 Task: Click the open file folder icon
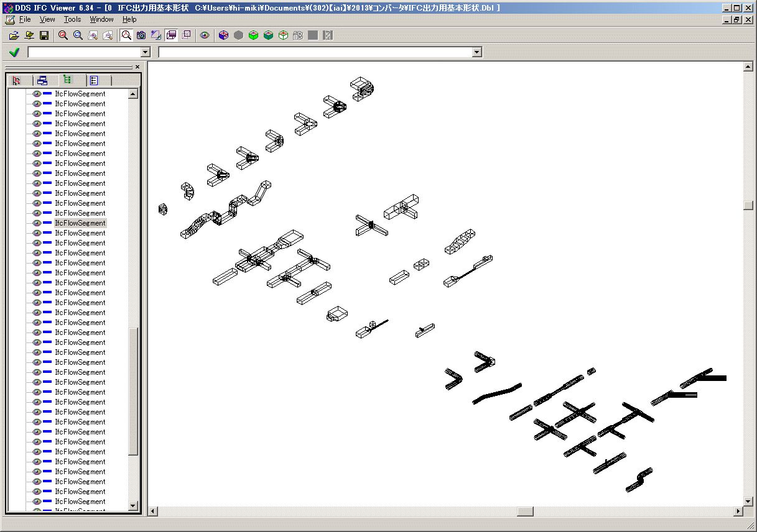[x=14, y=35]
